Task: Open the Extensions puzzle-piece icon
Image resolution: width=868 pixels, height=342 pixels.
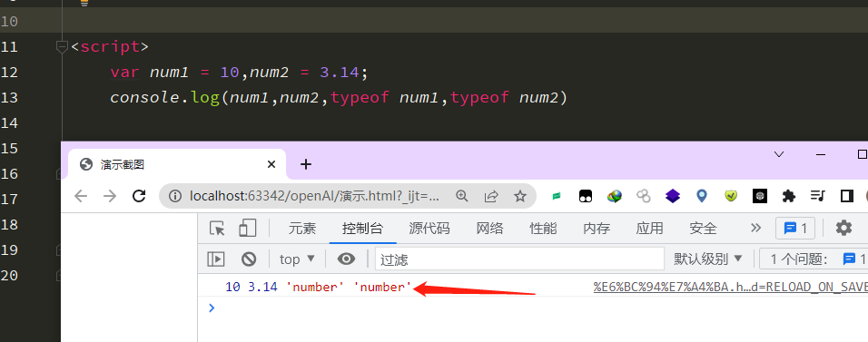Action: pyautogui.click(x=789, y=195)
